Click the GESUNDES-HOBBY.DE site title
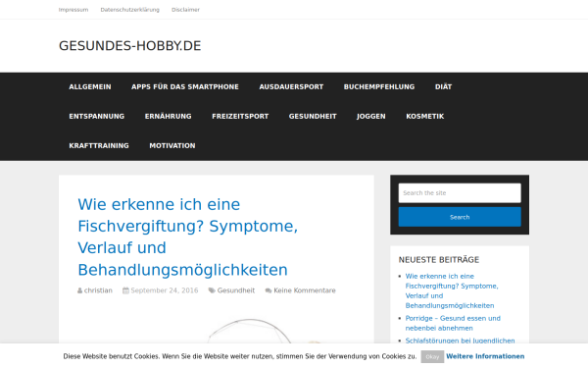Viewport: 588px width, 368px height. pos(130,46)
